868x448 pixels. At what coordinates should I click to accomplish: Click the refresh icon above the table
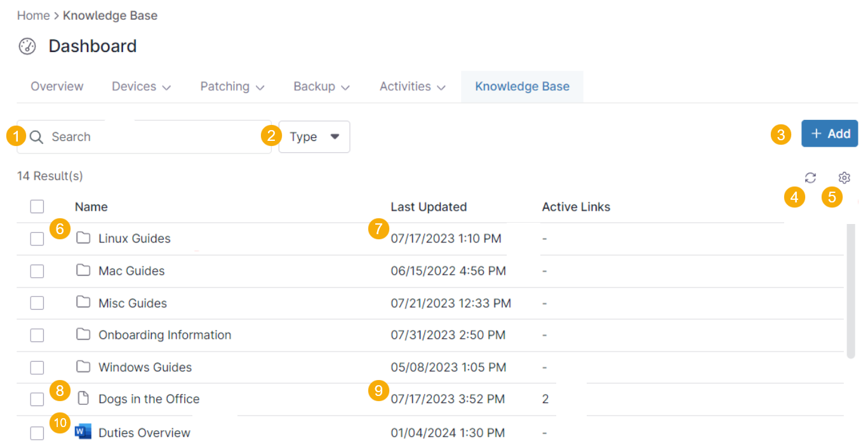[810, 178]
